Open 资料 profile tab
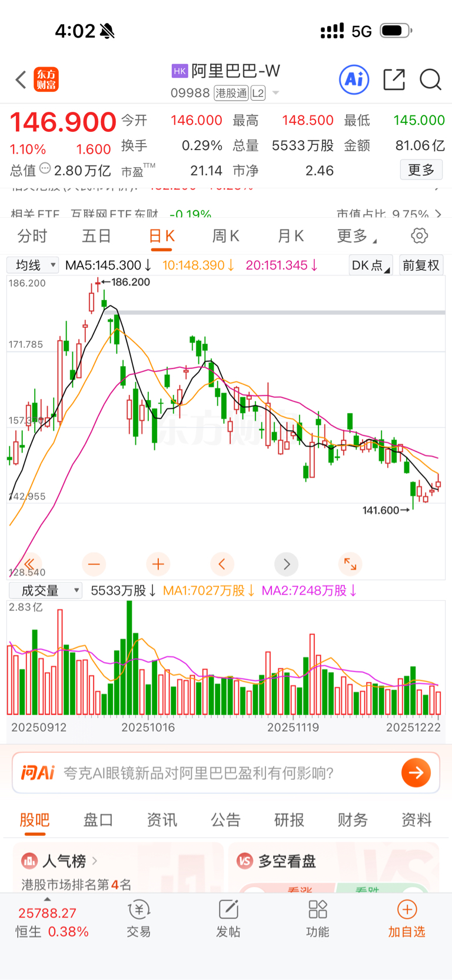This screenshot has height=980, width=452. click(416, 820)
